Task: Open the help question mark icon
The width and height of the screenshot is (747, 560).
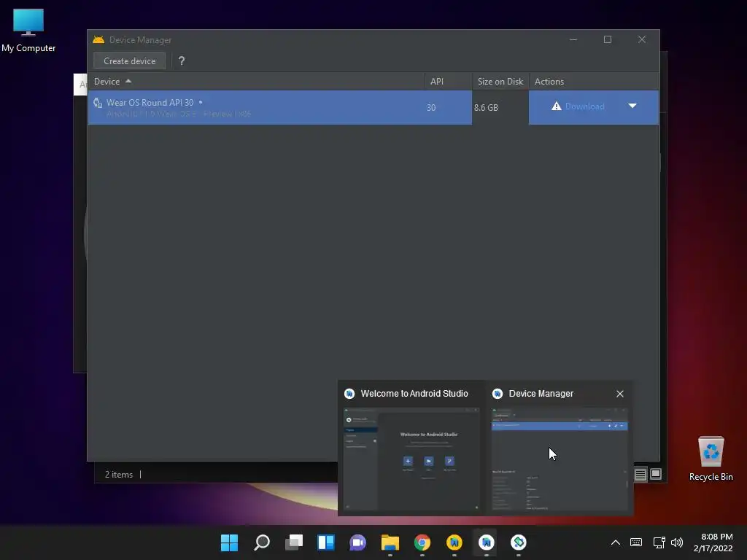Action: (182, 61)
